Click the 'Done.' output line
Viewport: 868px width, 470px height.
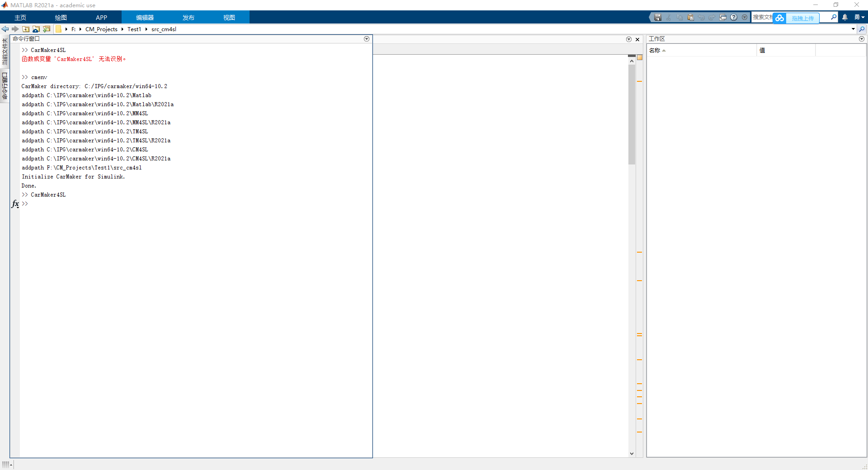(29, 186)
